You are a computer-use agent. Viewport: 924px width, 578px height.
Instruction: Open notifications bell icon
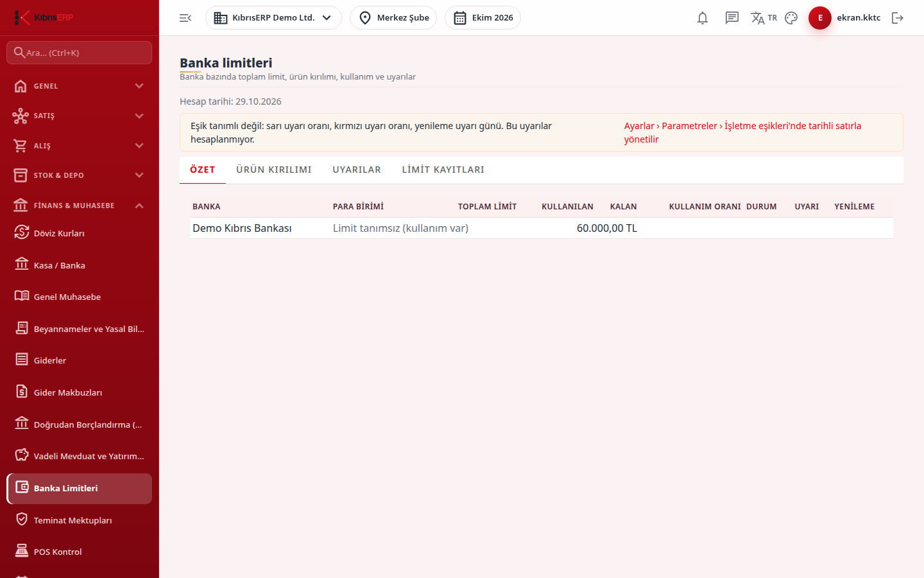pyautogui.click(x=703, y=18)
